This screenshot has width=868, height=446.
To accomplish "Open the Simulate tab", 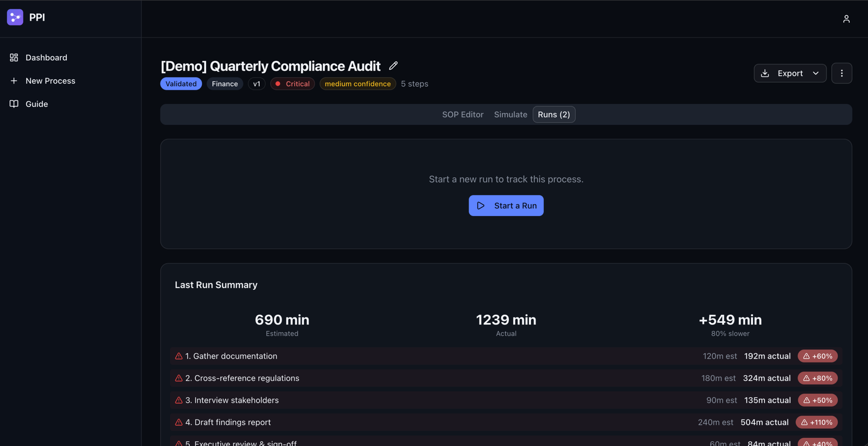I will pos(510,114).
